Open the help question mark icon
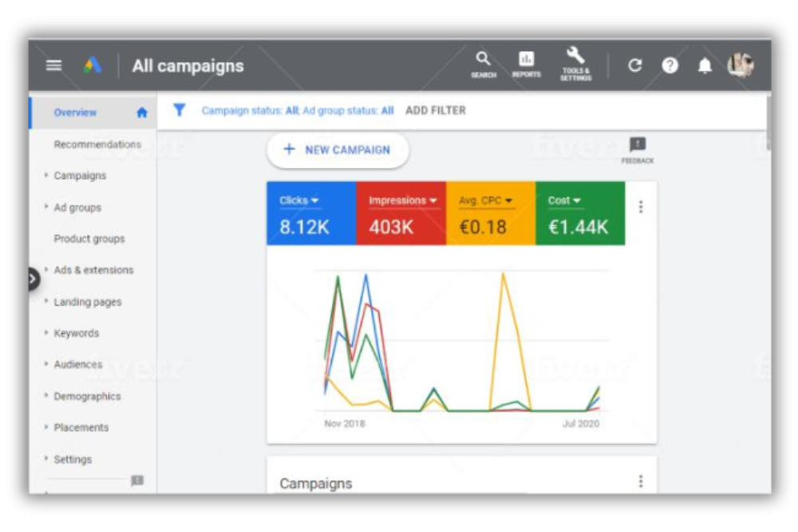Viewport: 798px width, 532px height. tap(670, 66)
